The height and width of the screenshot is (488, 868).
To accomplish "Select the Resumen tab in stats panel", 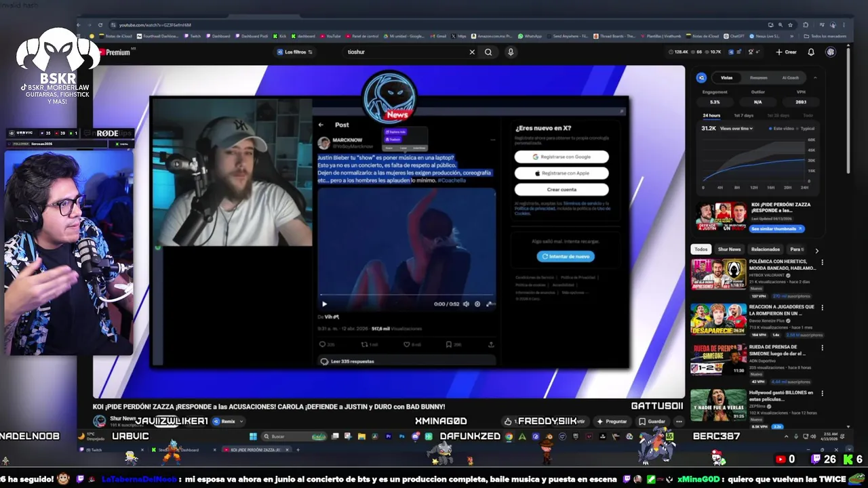I will click(759, 78).
